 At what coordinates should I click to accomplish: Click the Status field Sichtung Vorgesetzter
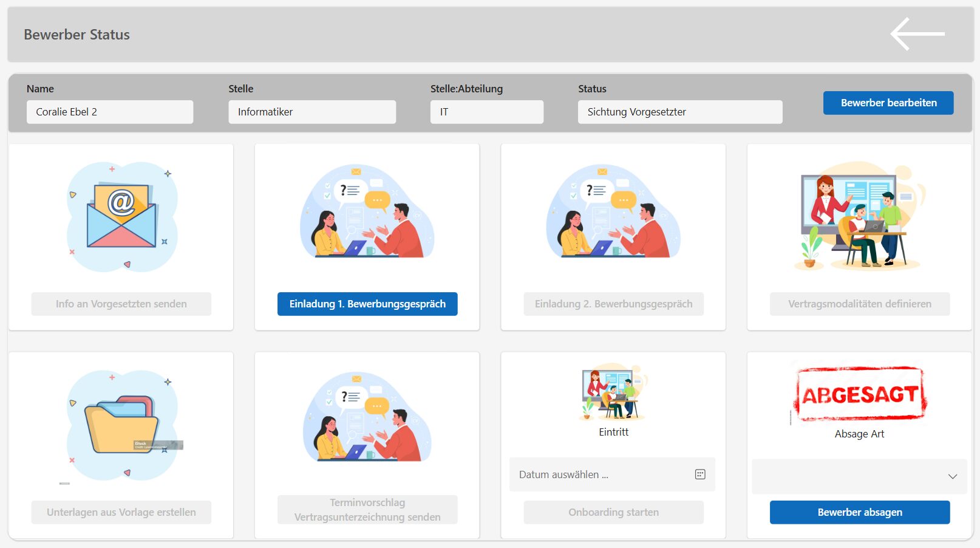(x=679, y=112)
